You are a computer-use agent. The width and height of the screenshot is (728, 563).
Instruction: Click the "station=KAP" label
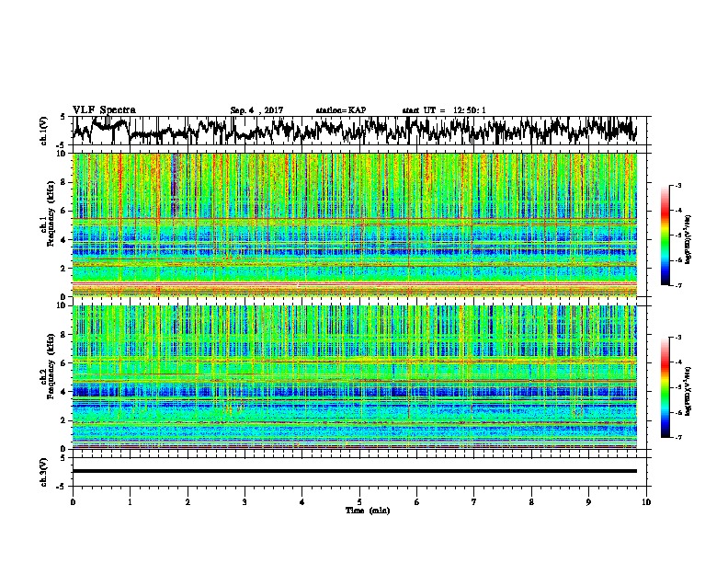point(341,110)
